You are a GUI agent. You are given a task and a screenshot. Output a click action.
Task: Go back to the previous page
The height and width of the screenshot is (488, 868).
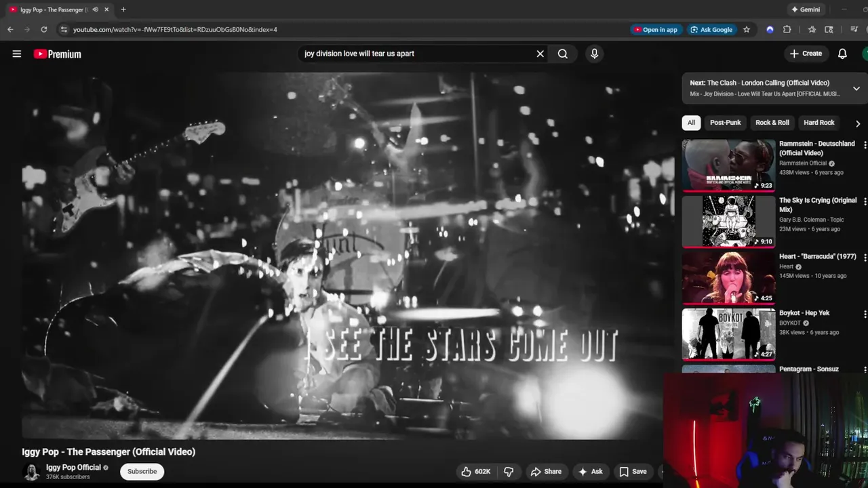coord(10,29)
